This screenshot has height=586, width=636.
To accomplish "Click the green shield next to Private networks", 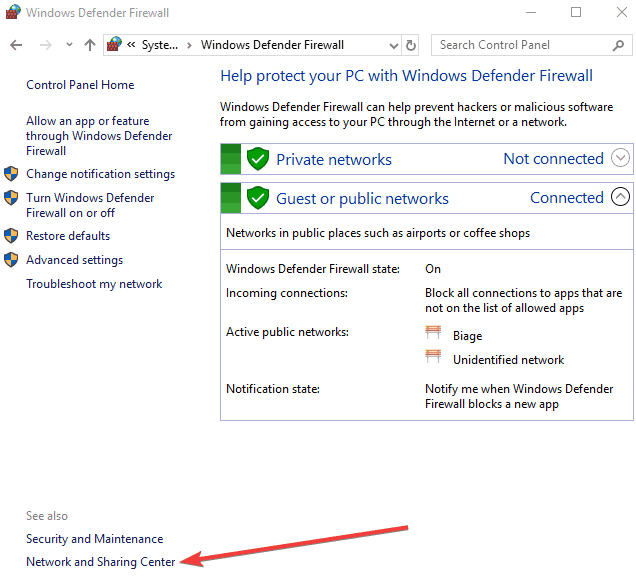I will coord(258,159).
